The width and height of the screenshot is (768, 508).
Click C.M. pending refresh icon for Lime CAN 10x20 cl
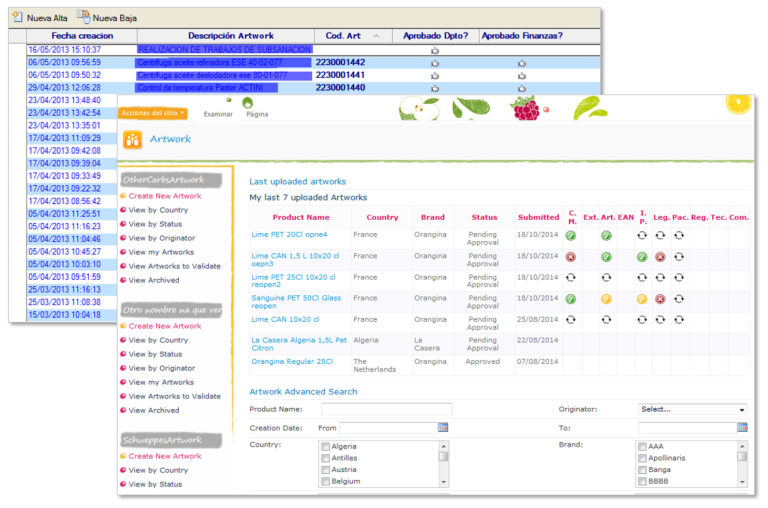tap(571, 320)
